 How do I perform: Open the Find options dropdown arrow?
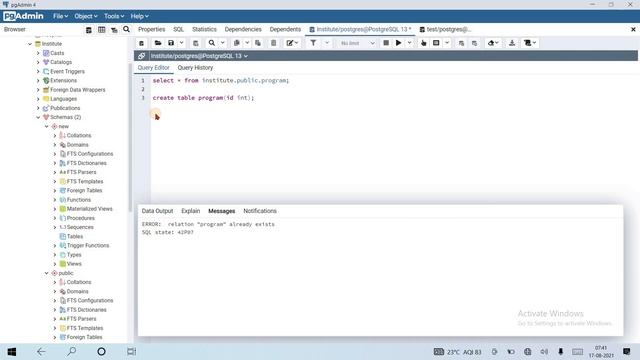[x=223, y=43]
